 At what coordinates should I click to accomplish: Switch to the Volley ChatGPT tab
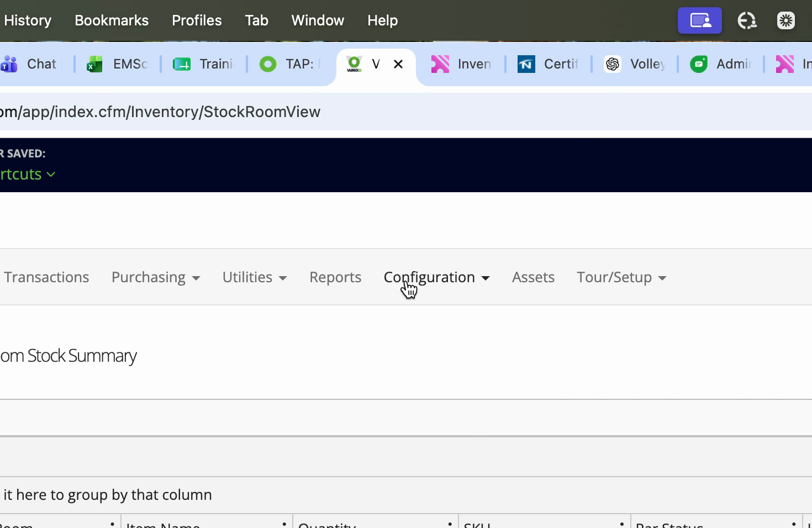point(634,64)
